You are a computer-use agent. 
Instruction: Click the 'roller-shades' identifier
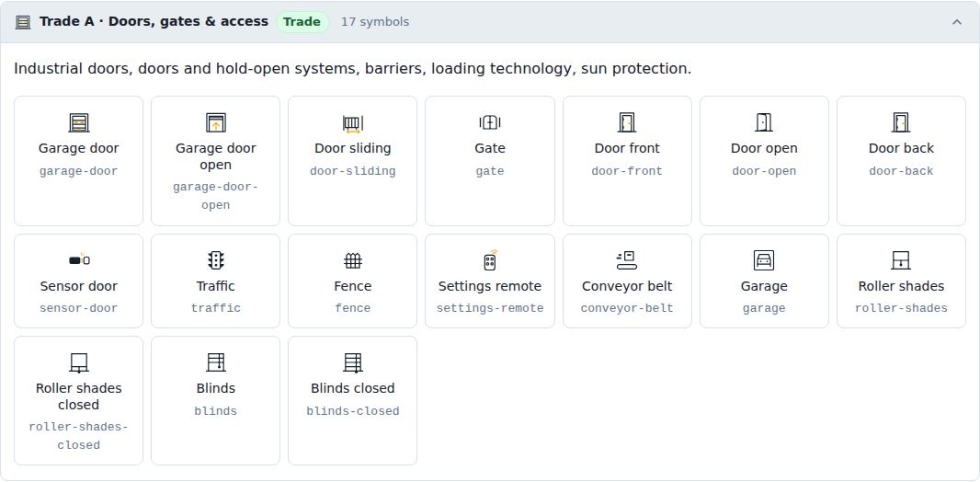[x=901, y=307]
